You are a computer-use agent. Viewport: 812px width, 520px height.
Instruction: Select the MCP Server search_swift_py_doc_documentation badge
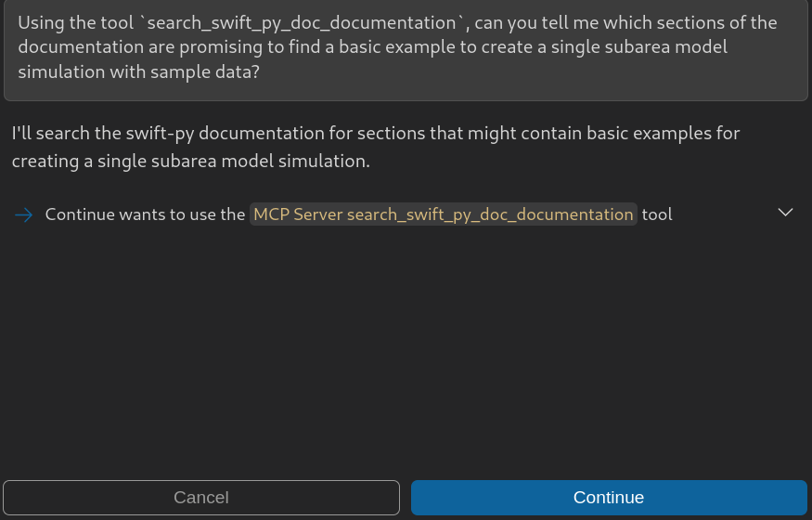pos(443,214)
